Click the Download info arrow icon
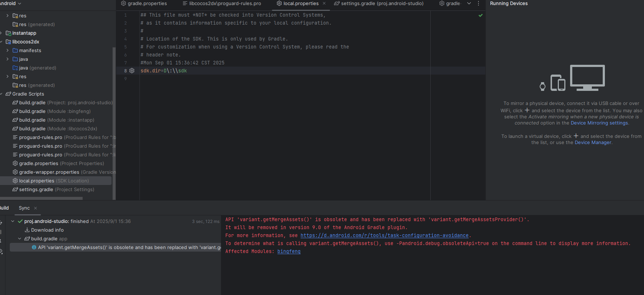644x295 pixels. pyautogui.click(x=27, y=230)
